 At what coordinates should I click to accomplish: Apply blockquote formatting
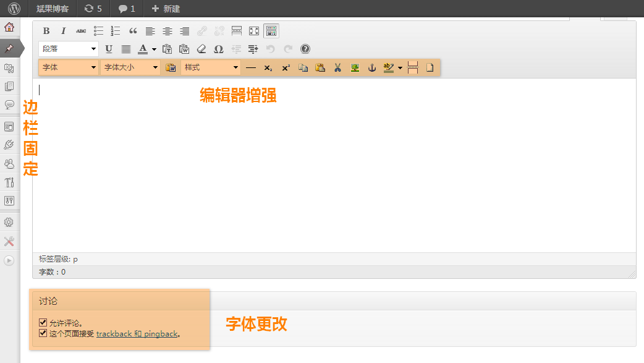[x=133, y=31]
